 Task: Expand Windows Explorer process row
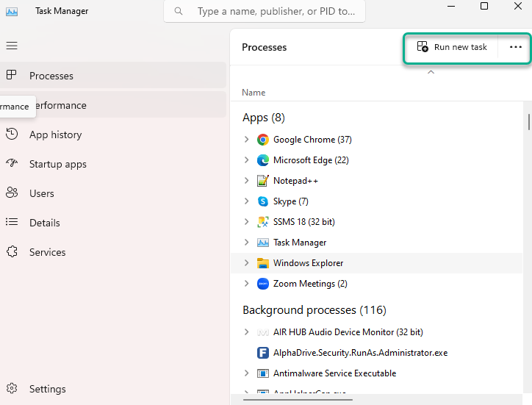tap(247, 262)
